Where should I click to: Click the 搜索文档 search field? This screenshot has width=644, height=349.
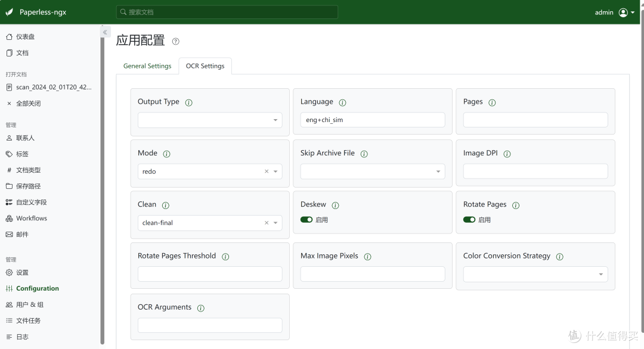tap(227, 12)
